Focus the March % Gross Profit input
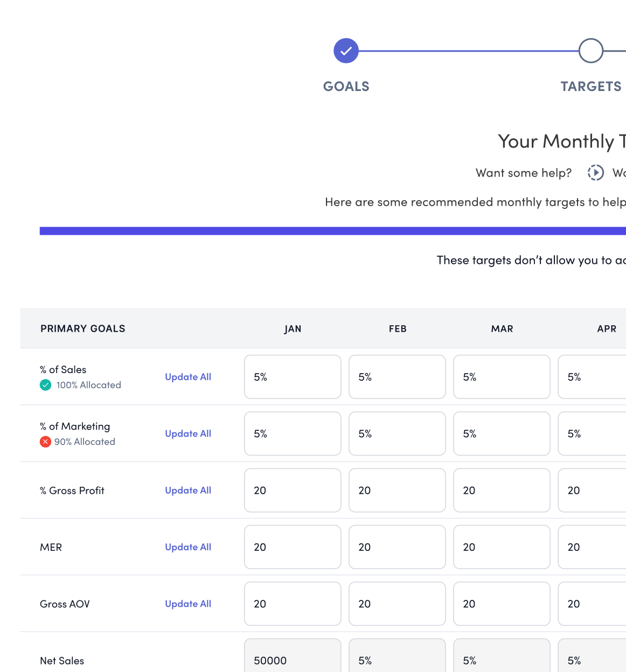 [502, 491]
